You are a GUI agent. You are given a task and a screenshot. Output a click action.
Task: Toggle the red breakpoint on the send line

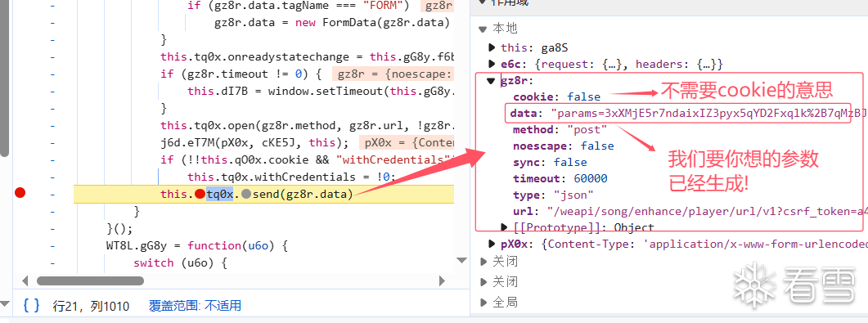(x=20, y=193)
